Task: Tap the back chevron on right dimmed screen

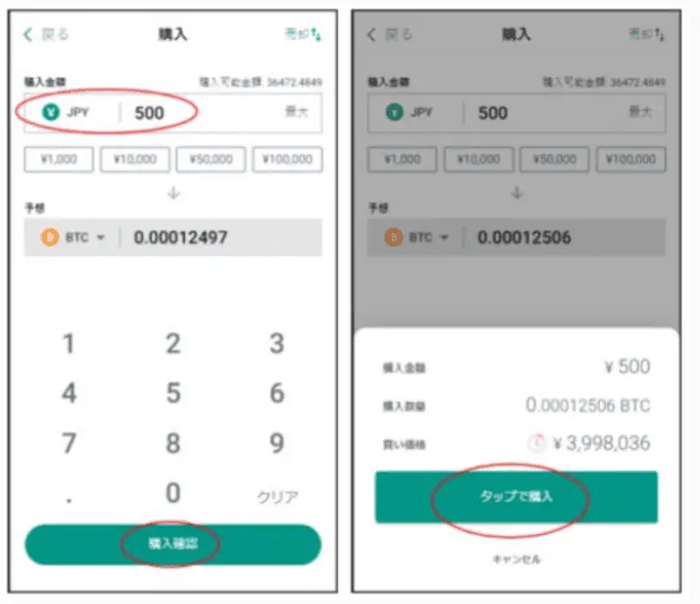Action: 372,35
